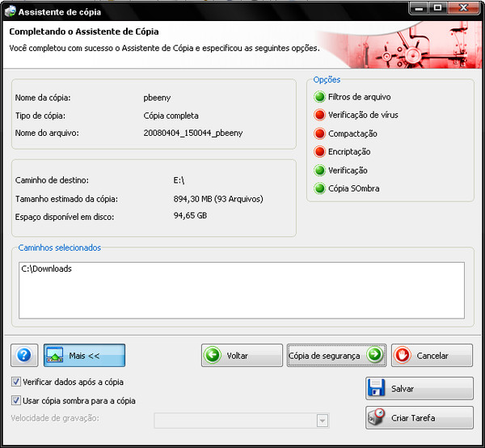The height and width of the screenshot is (448, 485).
Task: Click the Cópia SOmbra option label
Action: point(353,188)
